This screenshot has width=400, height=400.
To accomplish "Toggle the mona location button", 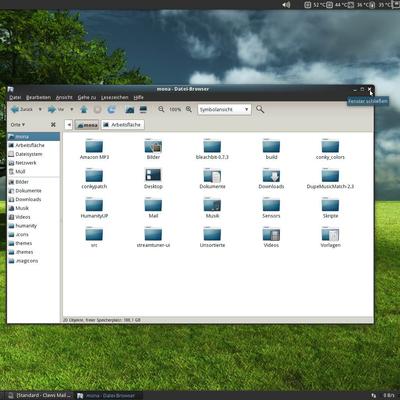I will [87, 125].
